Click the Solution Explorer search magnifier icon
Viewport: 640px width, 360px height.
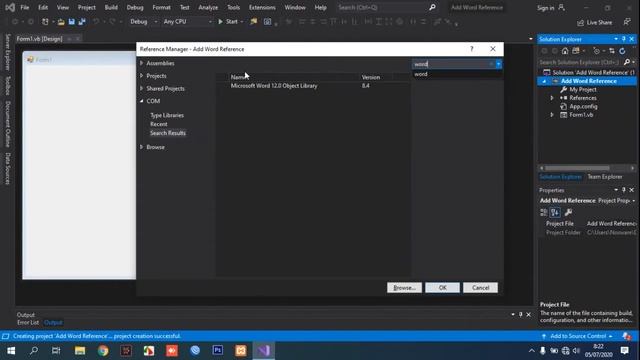pos(627,62)
